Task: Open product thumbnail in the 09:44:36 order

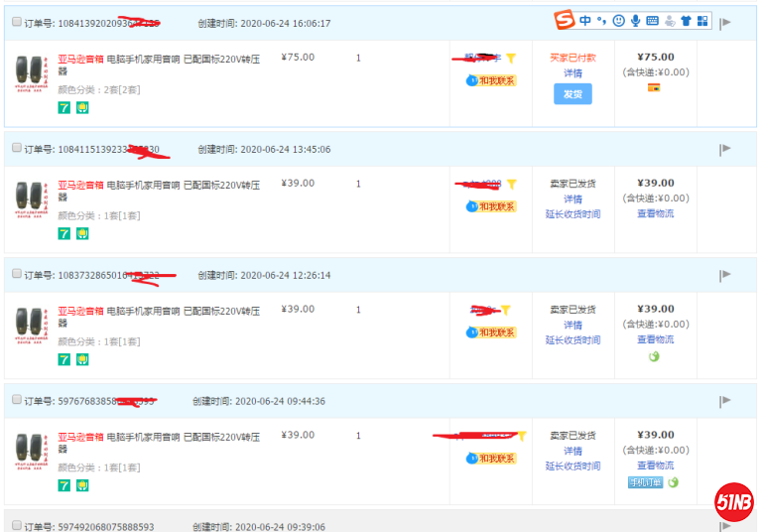Action: [x=30, y=453]
